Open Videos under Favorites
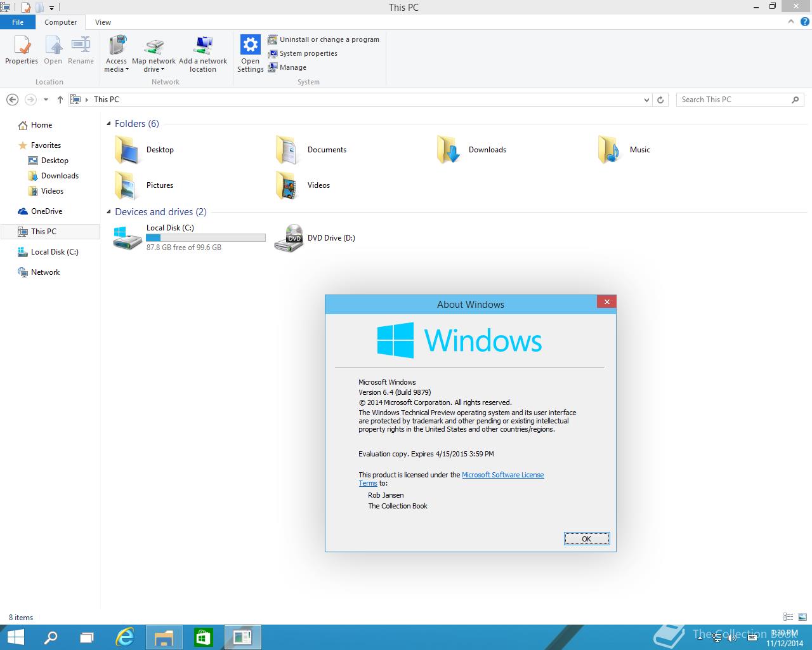Image resolution: width=812 pixels, height=650 pixels. click(x=46, y=191)
